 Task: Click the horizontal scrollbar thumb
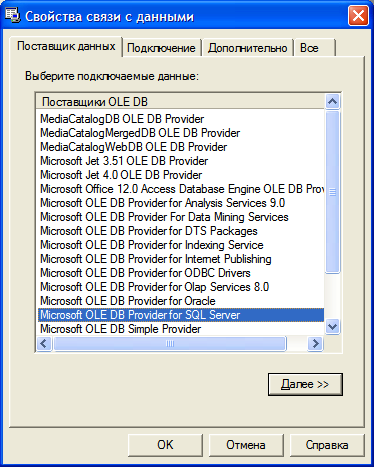pos(170,343)
